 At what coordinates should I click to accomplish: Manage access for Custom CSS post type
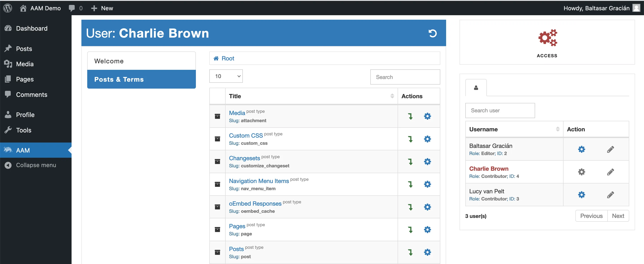pyautogui.click(x=427, y=139)
